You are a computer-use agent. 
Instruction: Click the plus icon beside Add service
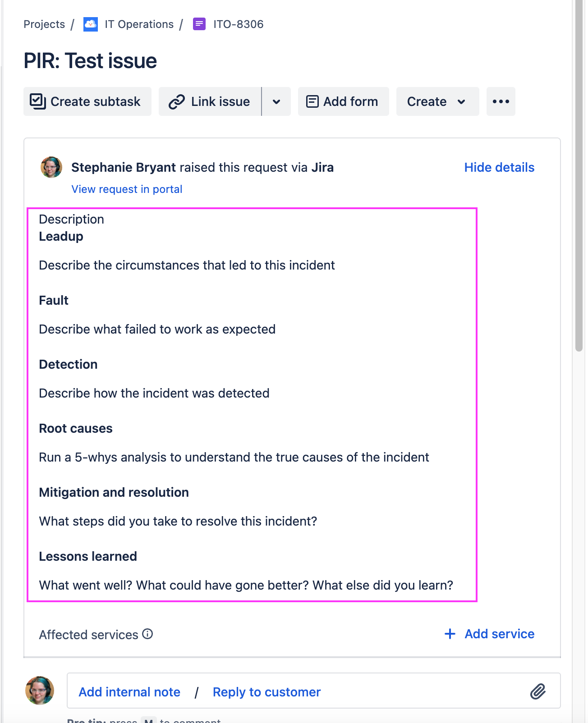450,634
